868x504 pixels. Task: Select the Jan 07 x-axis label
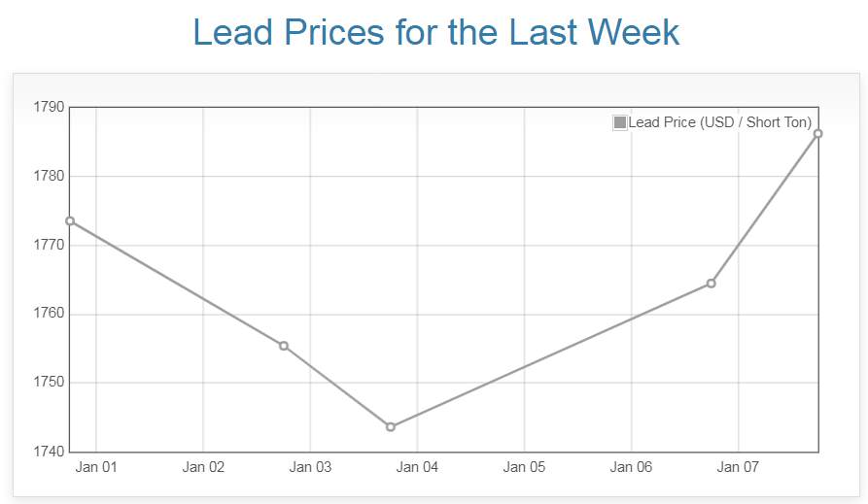point(738,467)
